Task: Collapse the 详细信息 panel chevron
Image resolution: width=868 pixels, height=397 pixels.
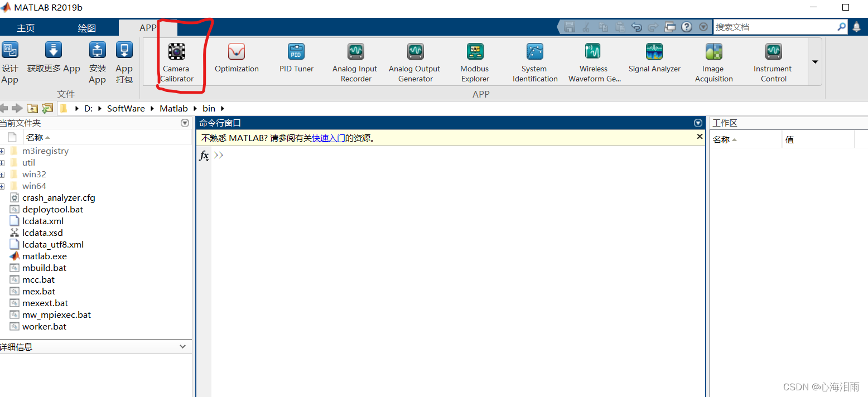Action: [x=182, y=347]
